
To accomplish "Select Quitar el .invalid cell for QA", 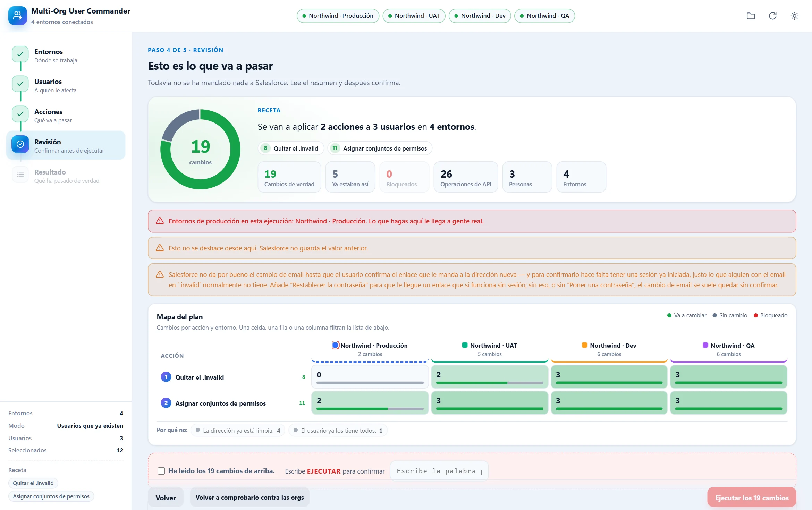I will pos(728,377).
